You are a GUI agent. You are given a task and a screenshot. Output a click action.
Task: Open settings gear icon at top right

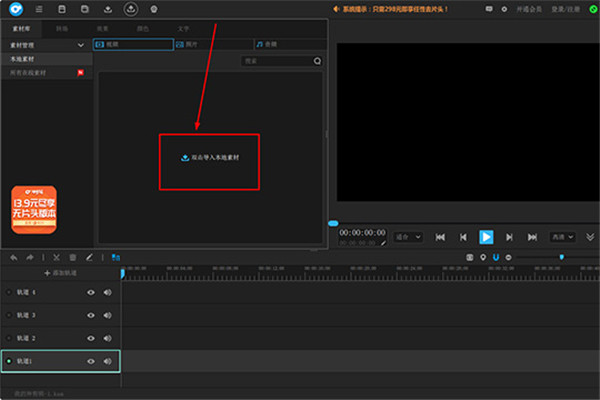click(x=503, y=9)
